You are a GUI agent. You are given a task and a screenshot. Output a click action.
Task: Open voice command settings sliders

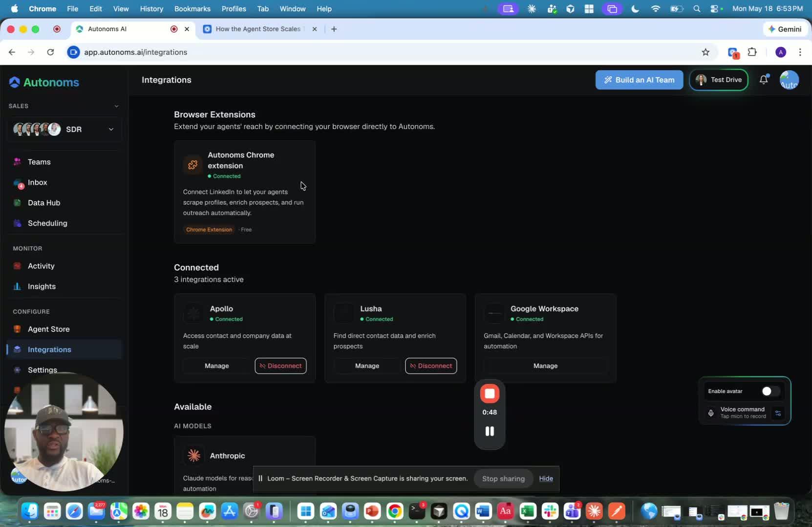(x=778, y=413)
